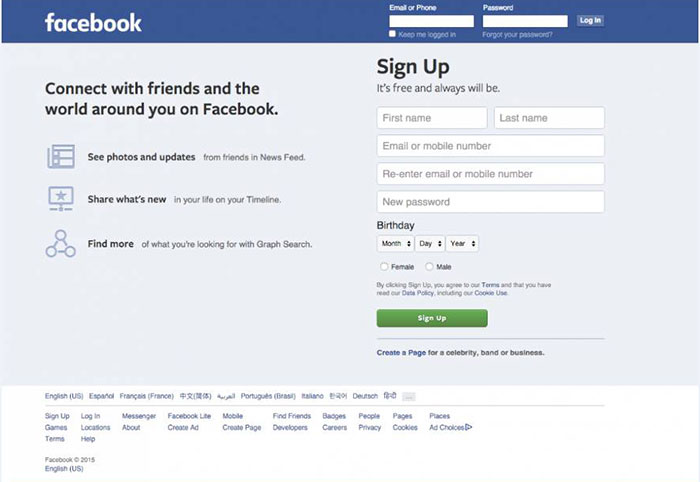700x482 pixels.
Task: Open the birthday Year dropdown
Action: tap(462, 243)
